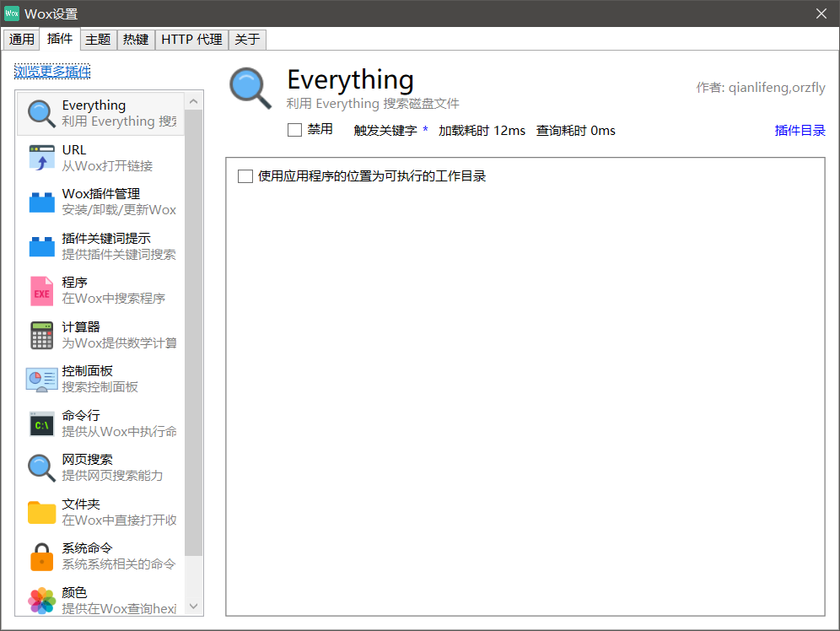Select the 程序 plugin row title
This screenshot has width=840, height=631.
pyautogui.click(x=74, y=283)
